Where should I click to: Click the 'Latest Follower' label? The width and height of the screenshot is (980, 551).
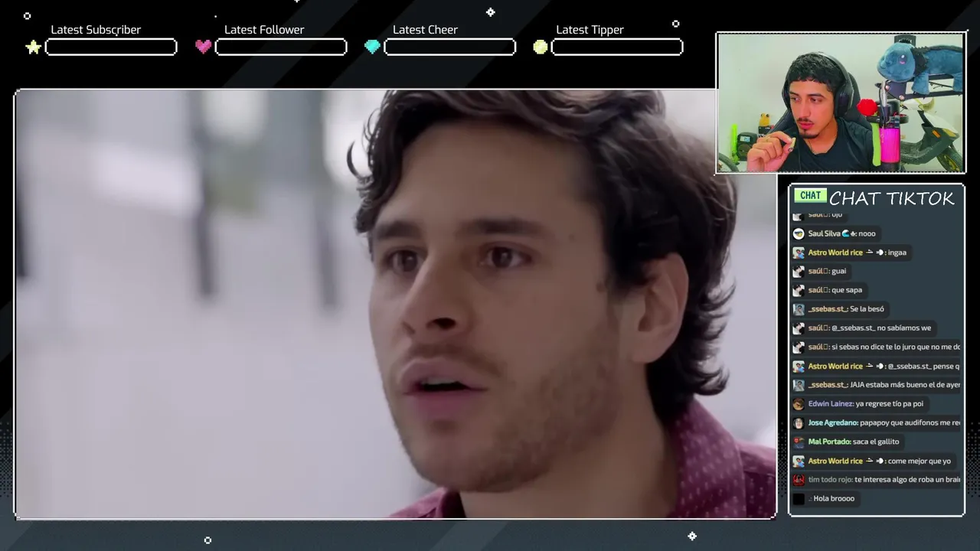[x=264, y=30]
